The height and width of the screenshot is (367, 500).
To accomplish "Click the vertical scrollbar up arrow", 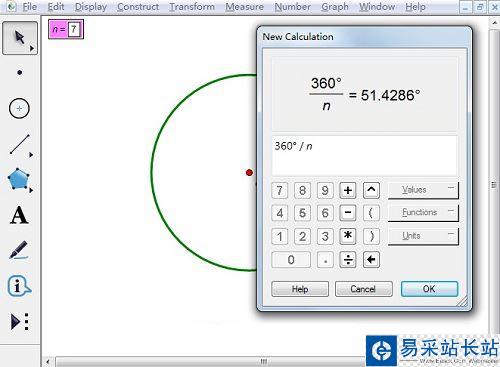I will (495, 22).
